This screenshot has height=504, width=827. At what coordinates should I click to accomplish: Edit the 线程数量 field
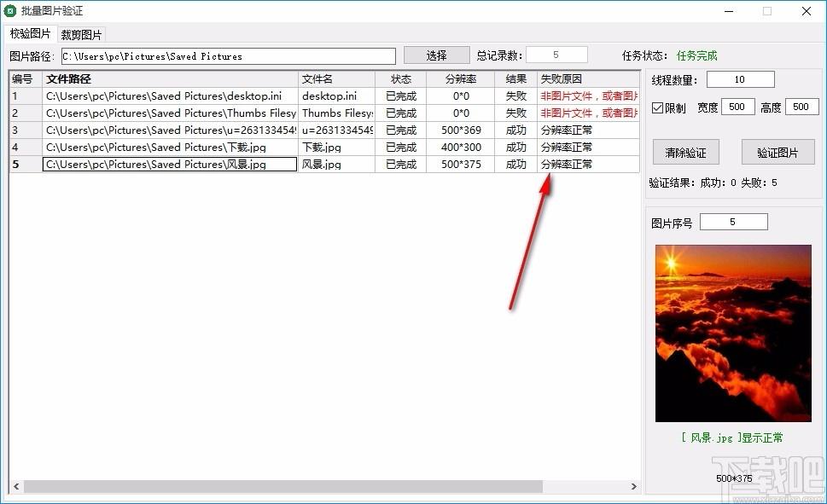(740, 79)
